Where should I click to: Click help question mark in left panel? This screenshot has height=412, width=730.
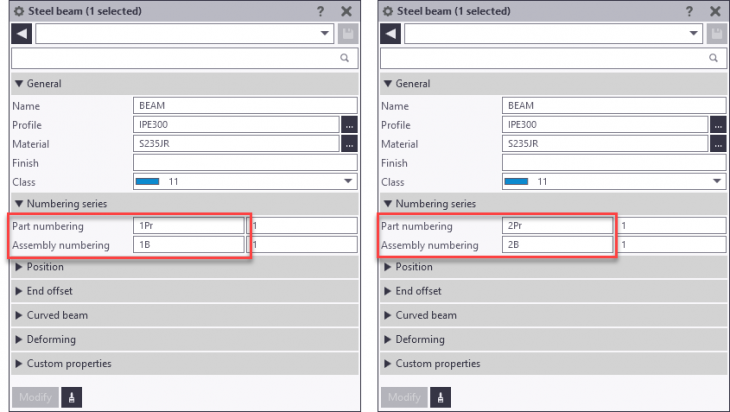(x=320, y=11)
